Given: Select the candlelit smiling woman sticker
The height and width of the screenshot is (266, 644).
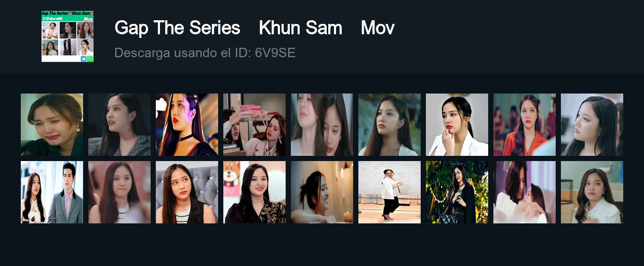Looking at the screenshot, I should [x=322, y=192].
